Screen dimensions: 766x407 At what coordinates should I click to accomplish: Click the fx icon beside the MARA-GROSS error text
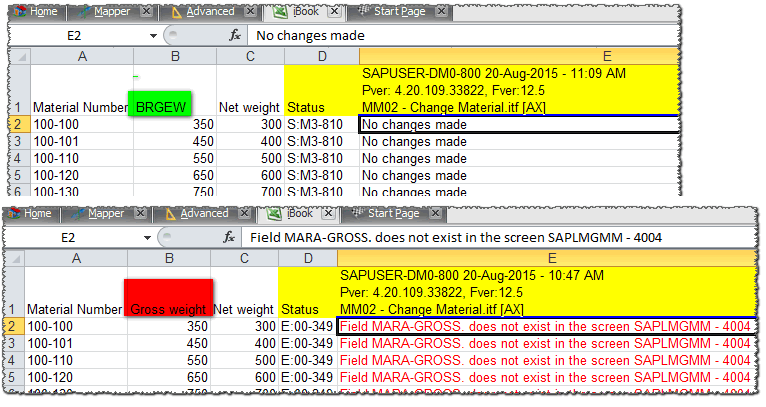point(229,237)
